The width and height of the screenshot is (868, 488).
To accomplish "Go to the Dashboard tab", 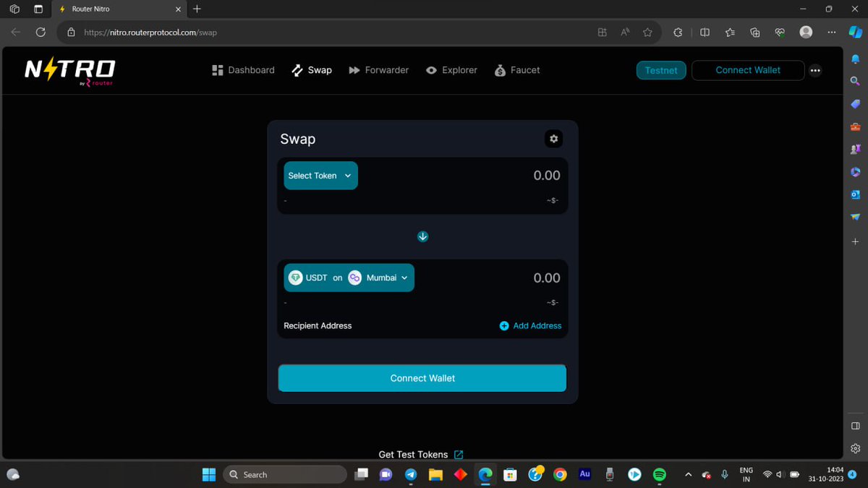I will click(x=243, y=70).
